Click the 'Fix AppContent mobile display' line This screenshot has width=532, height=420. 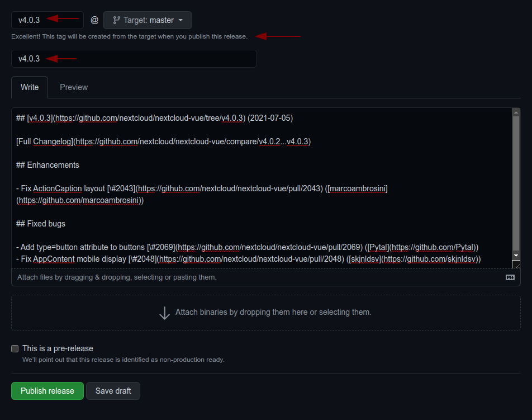pos(248,259)
